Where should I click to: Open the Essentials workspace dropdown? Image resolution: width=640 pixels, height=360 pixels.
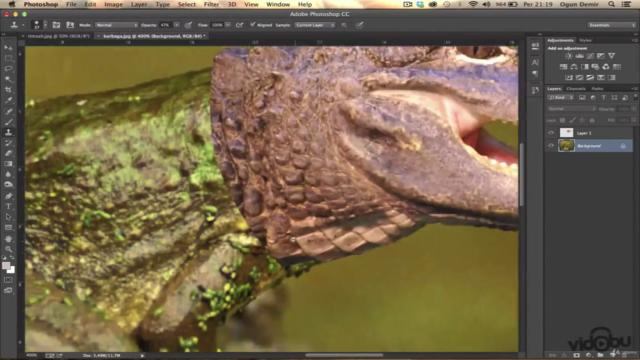coord(612,25)
